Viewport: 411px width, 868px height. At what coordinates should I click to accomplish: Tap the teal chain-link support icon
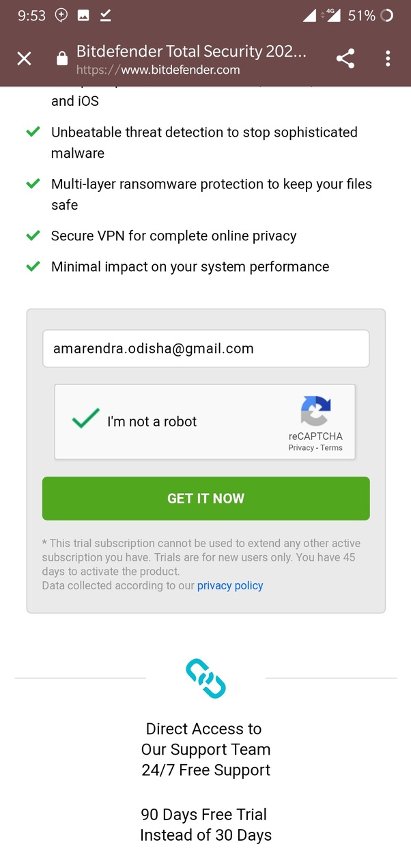tap(205, 679)
